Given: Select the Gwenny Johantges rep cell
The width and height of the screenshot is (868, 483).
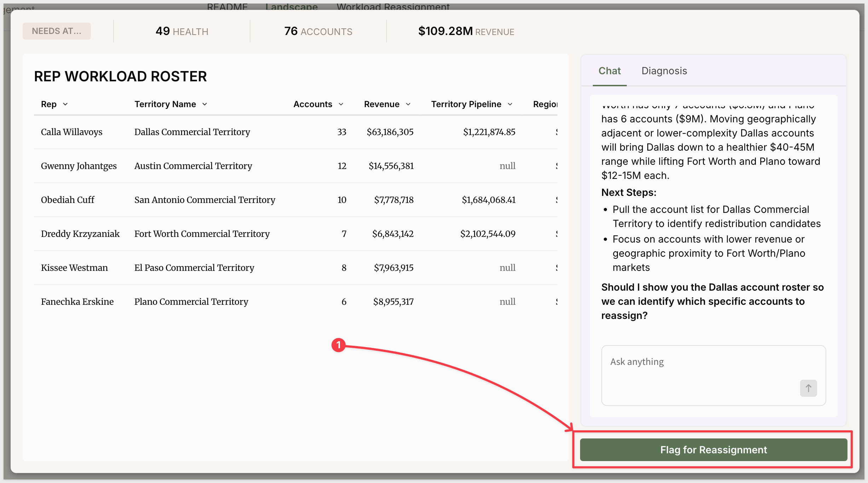Looking at the screenshot, I should pyautogui.click(x=79, y=166).
